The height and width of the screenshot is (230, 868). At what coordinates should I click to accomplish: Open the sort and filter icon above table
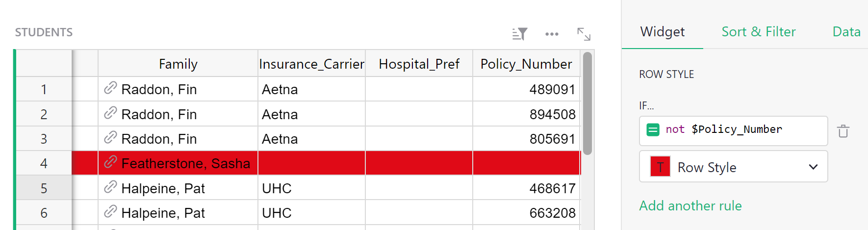click(x=519, y=34)
